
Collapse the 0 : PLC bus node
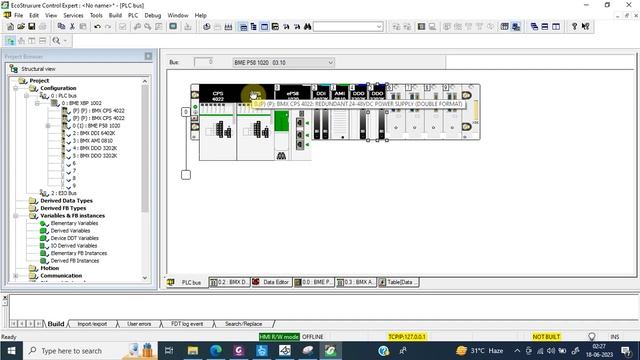click(x=27, y=96)
